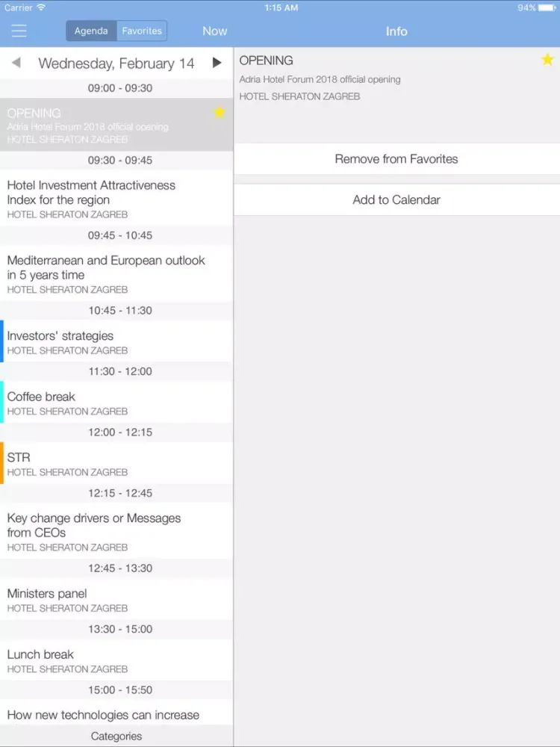Switch to the Agenda tab
Viewport: 560px width, 747px height.
[91, 31]
